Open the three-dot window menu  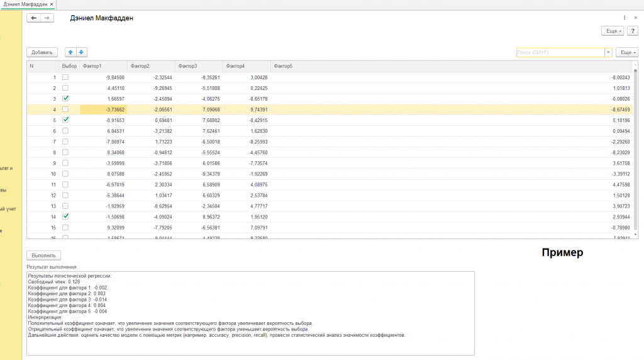625,18
